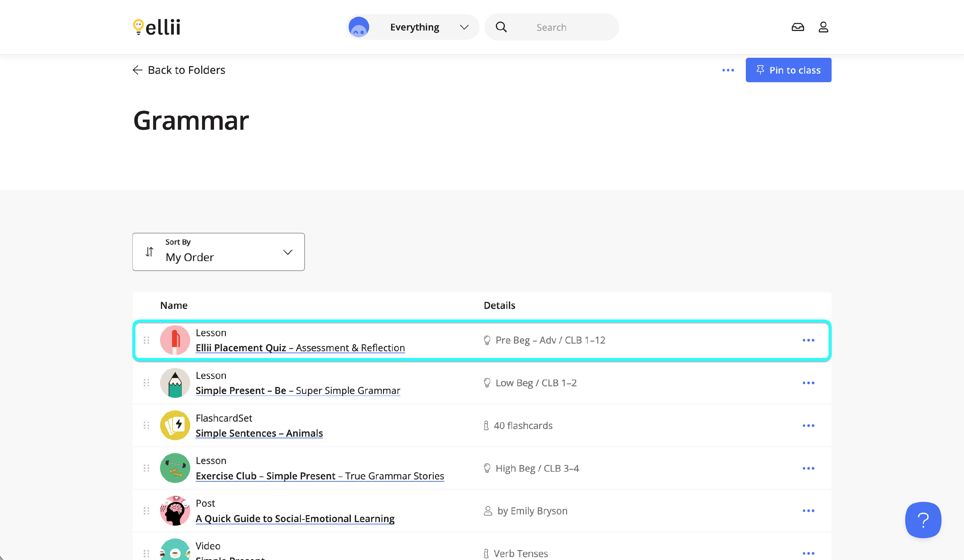This screenshot has height=560, width=964.
Task: Click the Simple Sentences flashcard thumbnail
Action: pyautogui.click(x=175, y=425)
